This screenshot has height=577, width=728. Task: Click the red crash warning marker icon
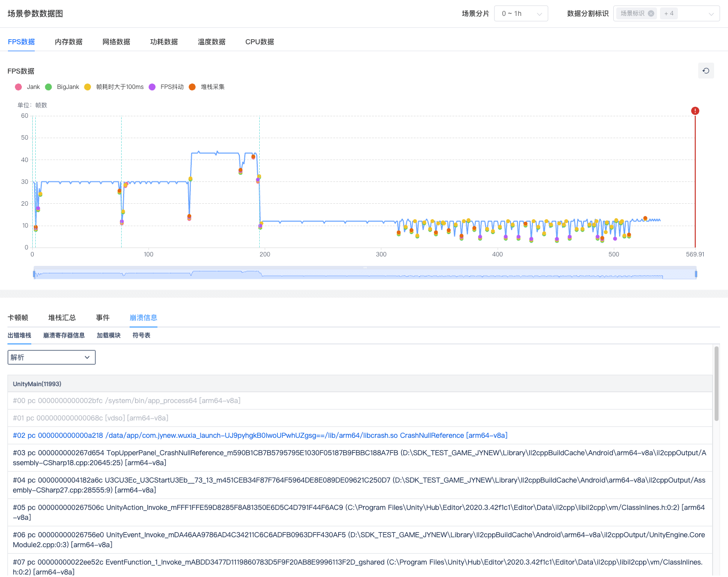pyautogui.click(x=695, y=111)
